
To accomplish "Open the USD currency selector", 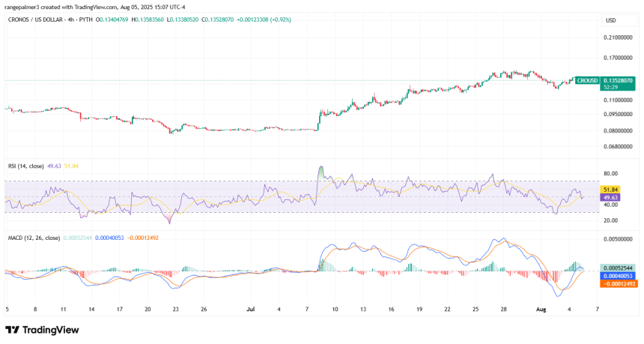I will click(611, 20).
